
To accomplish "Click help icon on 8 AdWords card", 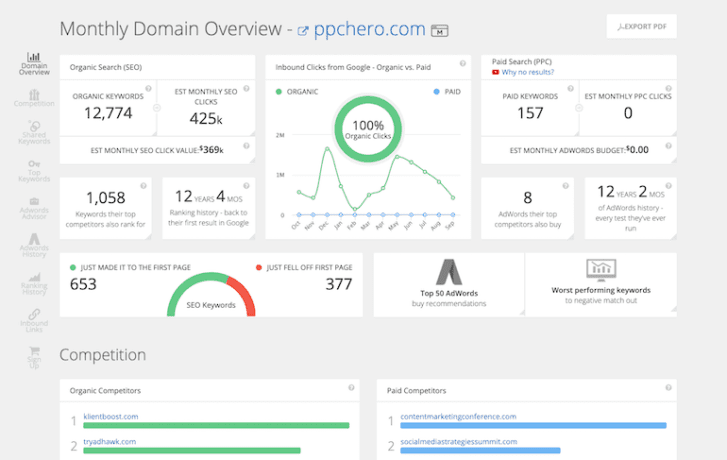I will coord(565,185).
